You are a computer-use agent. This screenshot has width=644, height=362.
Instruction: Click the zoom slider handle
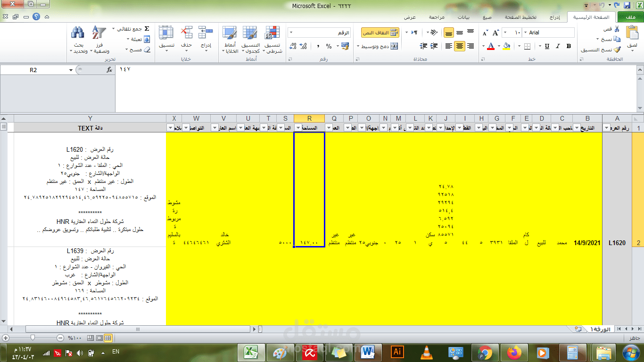point(33,337)
